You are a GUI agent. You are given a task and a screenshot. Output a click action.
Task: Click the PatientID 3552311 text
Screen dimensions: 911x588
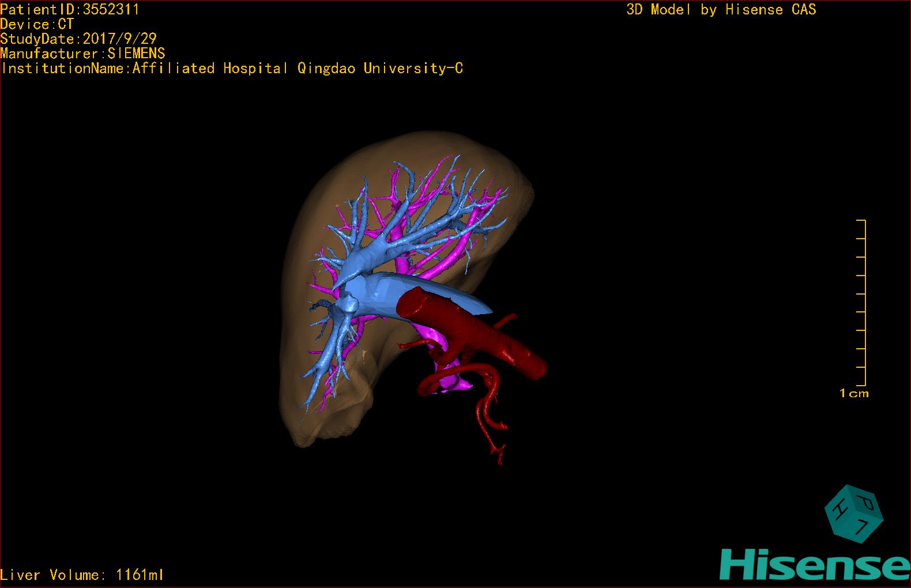[69, 9]
